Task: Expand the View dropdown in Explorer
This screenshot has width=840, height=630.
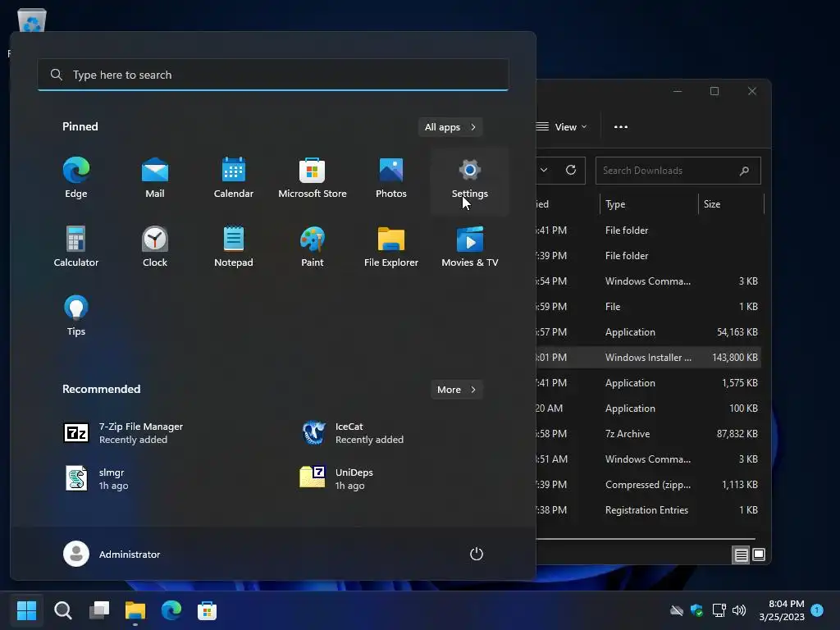Action: [x=562, y=127]
